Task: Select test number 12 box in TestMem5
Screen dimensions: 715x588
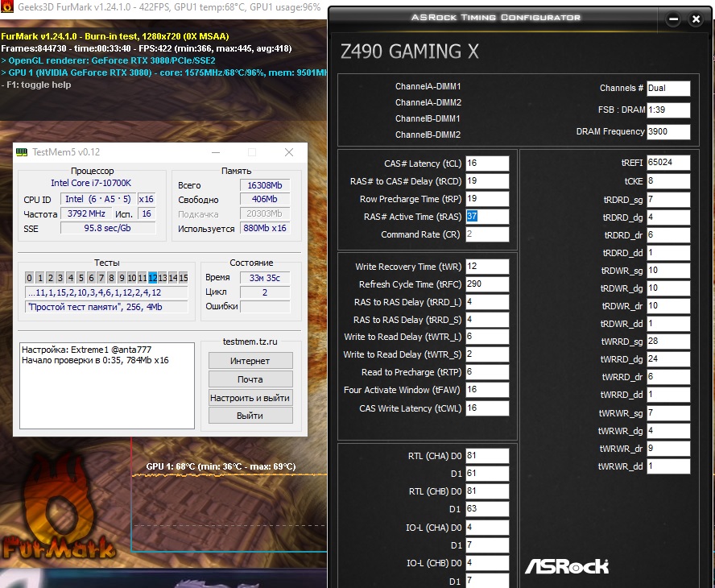Action: pyautogui.click(x=152, y=278)
